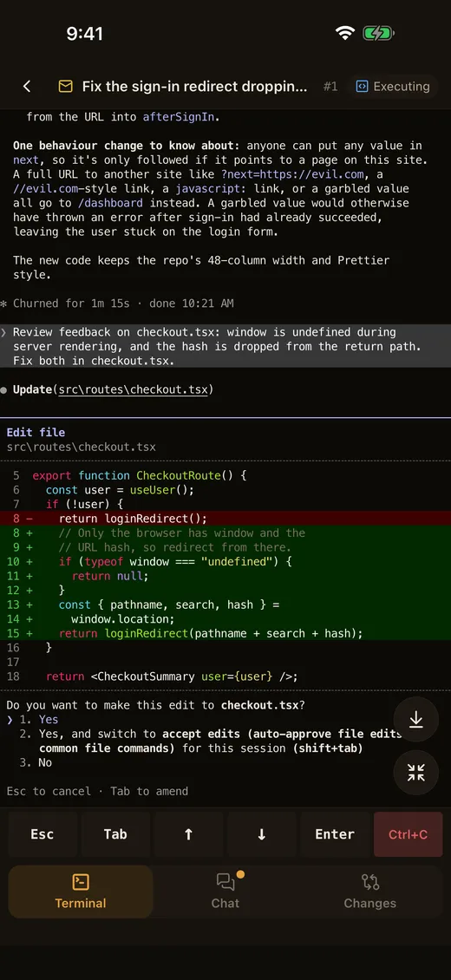Tap the 'Do you want to make this edit' question
This screenshot has width=451, height=980.
155,705
